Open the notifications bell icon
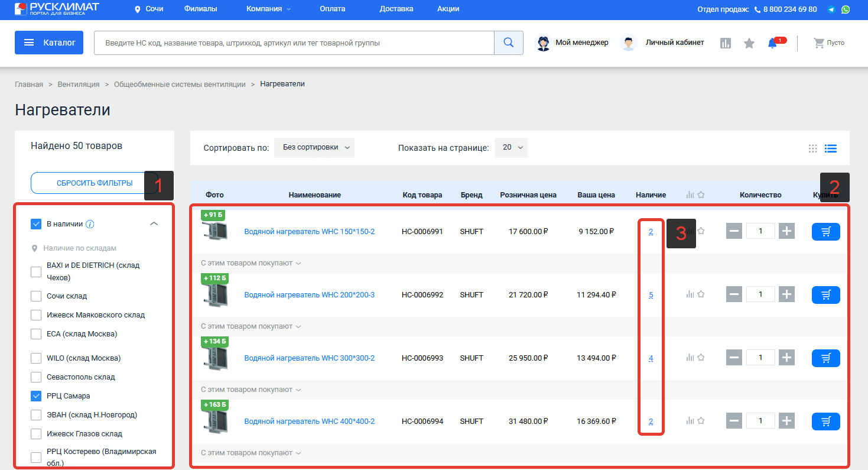Viewport: 868px width, 470px height. [x=772, y=43]
